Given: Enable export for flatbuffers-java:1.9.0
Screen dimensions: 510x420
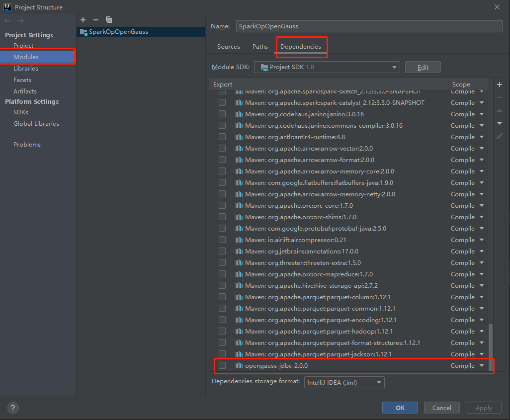Looking at the screenshot, I should coord(222,182).
